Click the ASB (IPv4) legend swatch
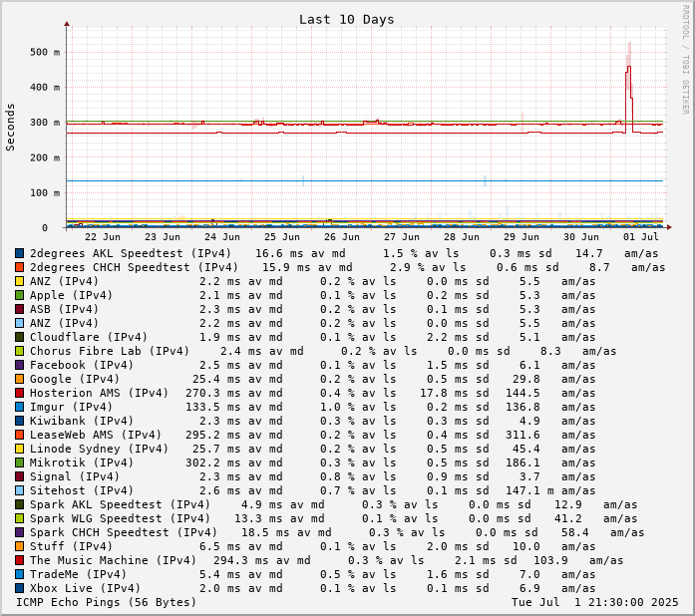 pos(19,309)
